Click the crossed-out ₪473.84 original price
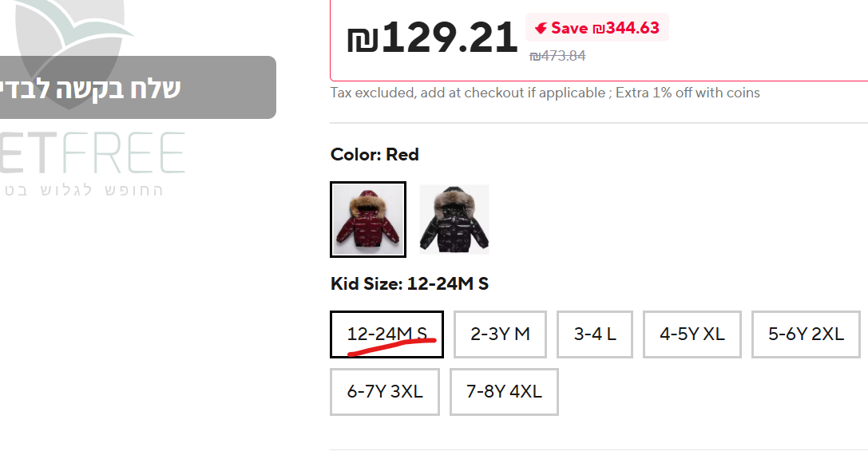The image size is (868, 463). click(x=557, y=56)
